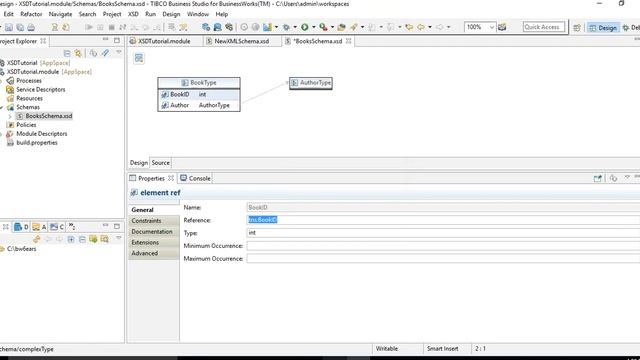
Task: Close the BooksSchema.xsd editor tab
Action: coord(349,41)
